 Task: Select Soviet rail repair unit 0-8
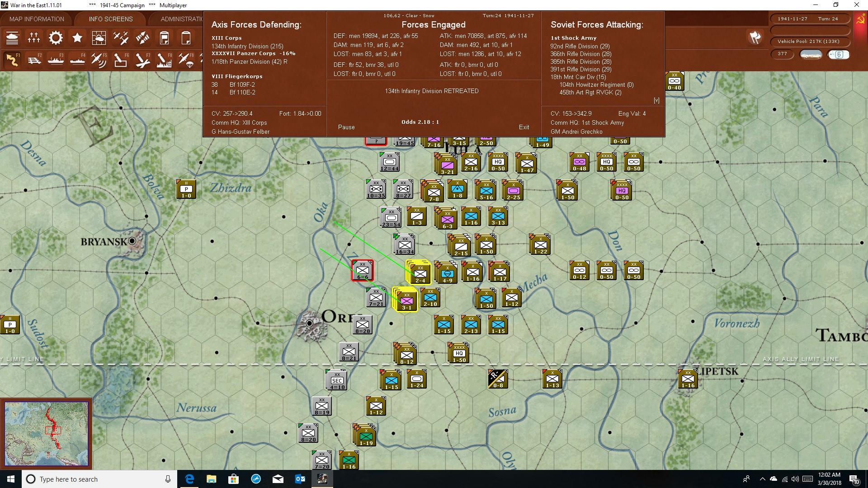(498, 379)
